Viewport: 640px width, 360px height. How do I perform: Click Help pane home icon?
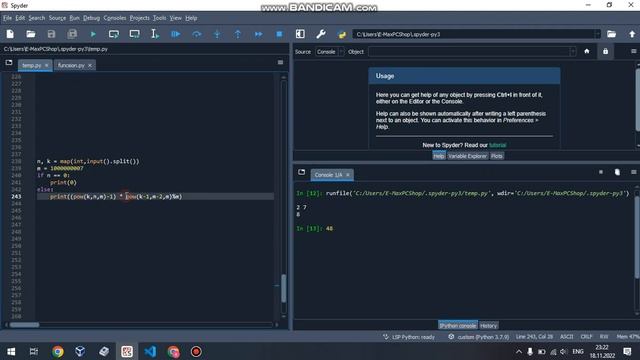click(587, 51)
